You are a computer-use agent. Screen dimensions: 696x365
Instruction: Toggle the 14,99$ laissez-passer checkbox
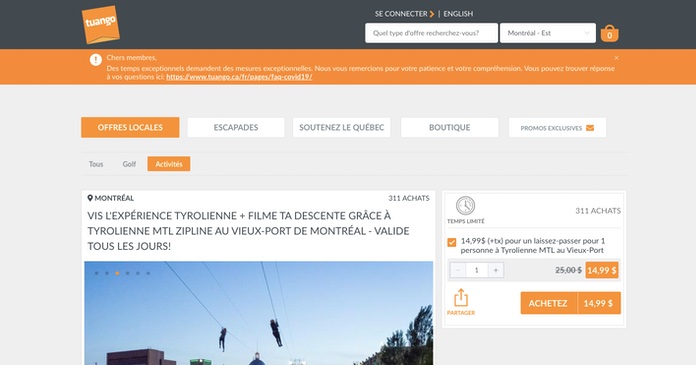452,242
